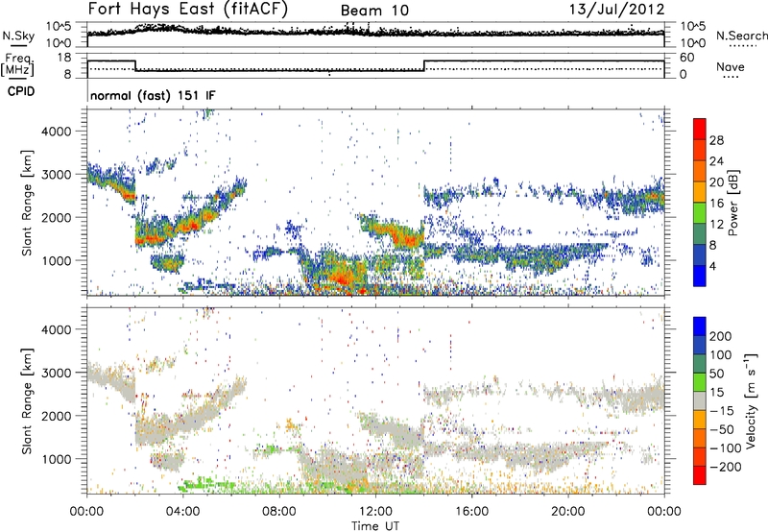
Task: Click the power panel "Slant Range [km]" label
Action: (x=27, y=203)
